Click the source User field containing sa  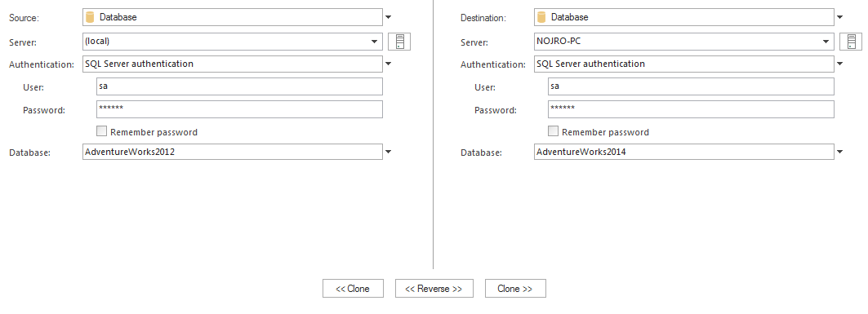click(239, 86)
